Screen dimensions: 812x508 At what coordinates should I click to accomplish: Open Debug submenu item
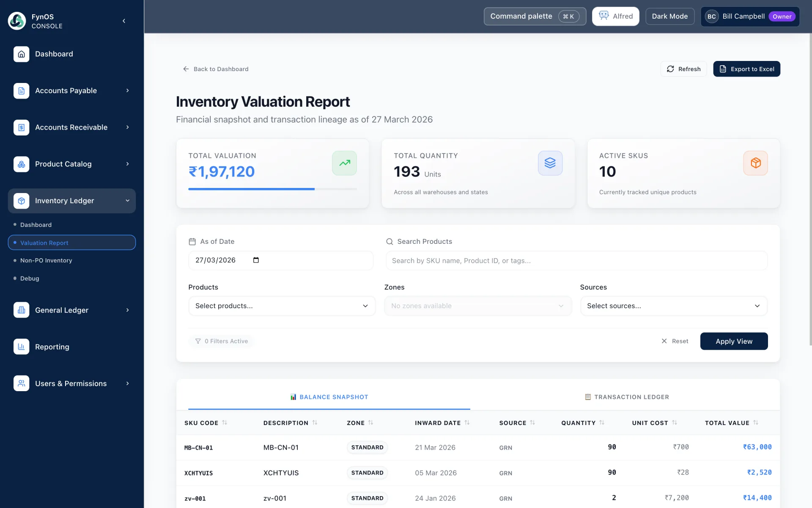30,279
